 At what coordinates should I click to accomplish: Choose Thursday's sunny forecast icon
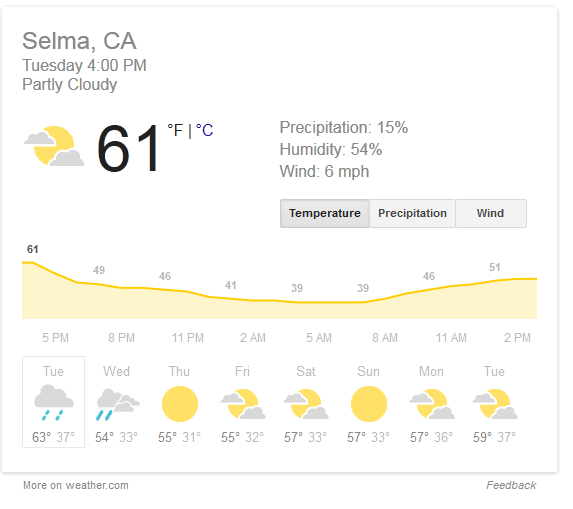[180, 404]
